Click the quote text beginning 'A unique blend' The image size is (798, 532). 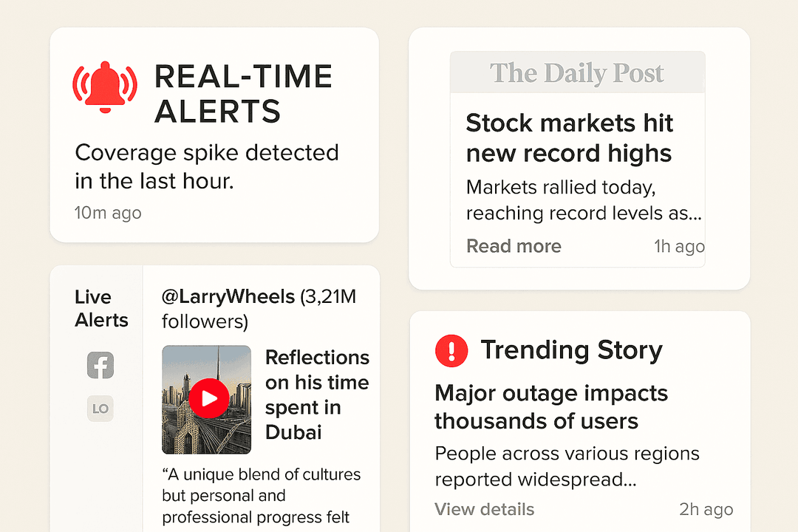coord(262,496)
